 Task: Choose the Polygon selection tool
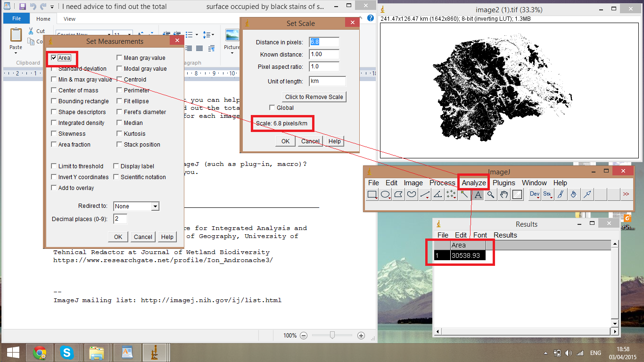[x=398, y=194]
